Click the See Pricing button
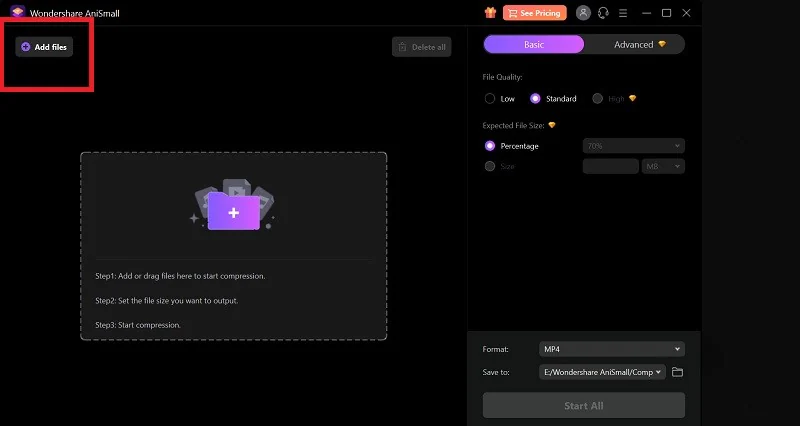Screen dimensions: 800x426 pyautogui.click(x=534, y=13)
